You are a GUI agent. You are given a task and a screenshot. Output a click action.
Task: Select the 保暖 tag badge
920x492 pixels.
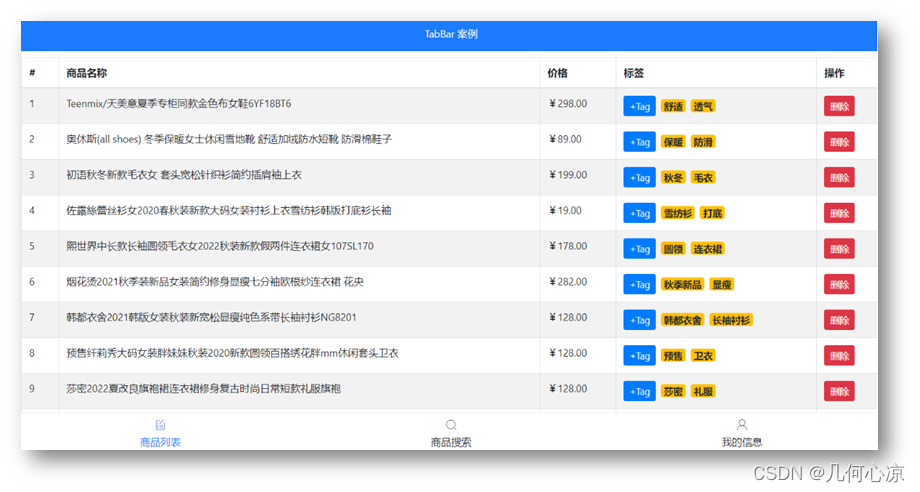tap(673, 142)
